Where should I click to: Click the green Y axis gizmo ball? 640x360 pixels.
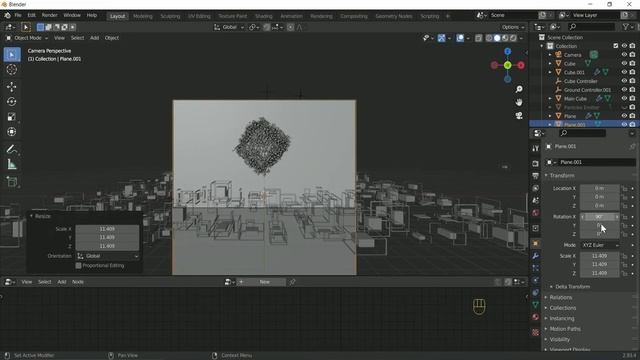click(x=507, y=65)
